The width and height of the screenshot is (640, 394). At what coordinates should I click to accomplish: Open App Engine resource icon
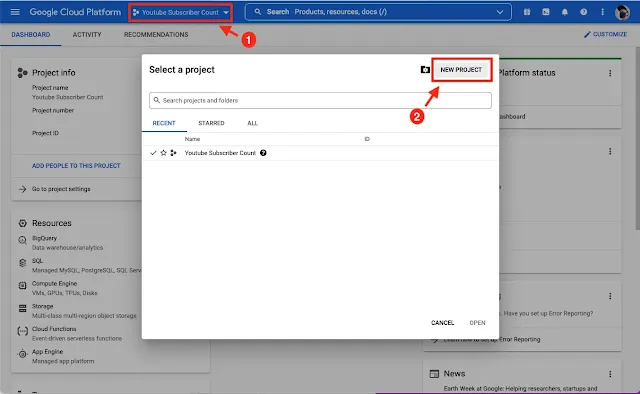(22, 354)
